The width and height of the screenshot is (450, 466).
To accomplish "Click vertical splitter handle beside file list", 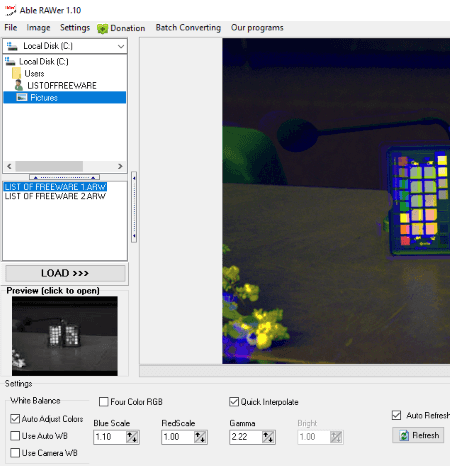I will tap(134, 207).
